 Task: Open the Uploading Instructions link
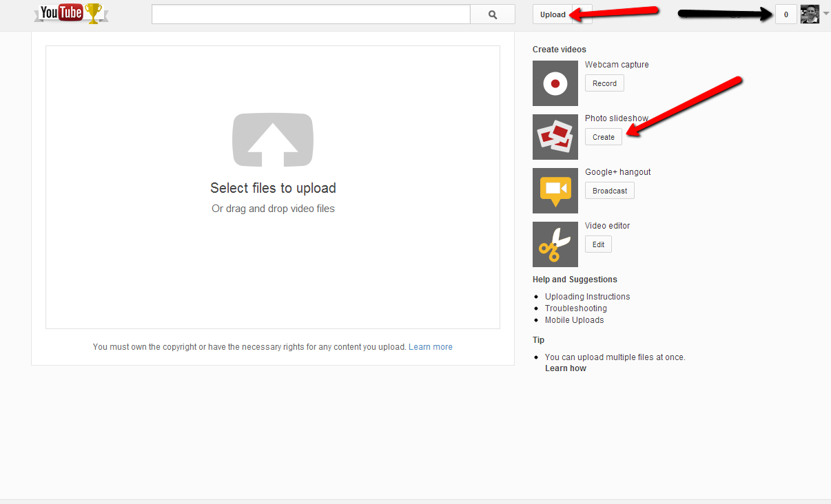click(x=587, y=297)
